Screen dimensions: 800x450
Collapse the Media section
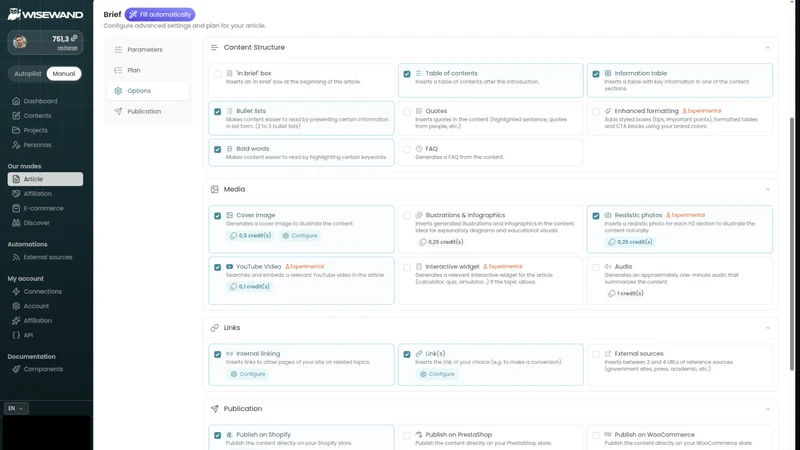[x=767, y=189]
